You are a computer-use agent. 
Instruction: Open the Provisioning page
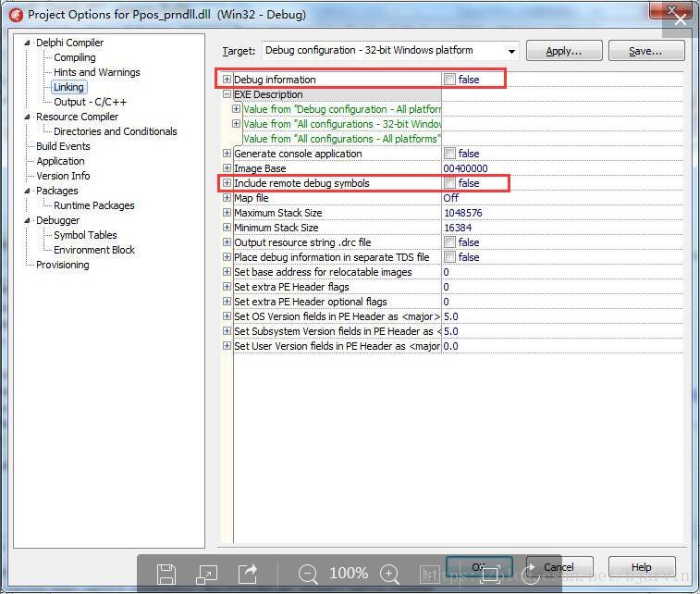pos(63,265)
